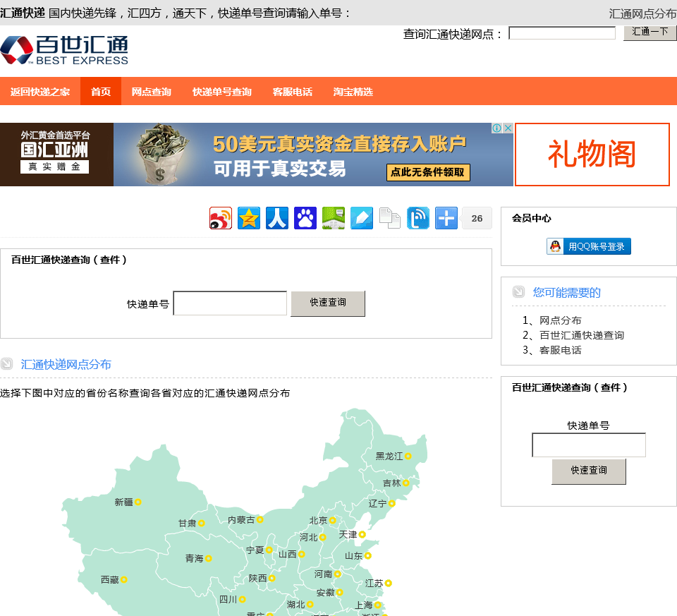Click the blue P share icon
Image resolution: width=677 pixels, height=616 pixels.
(418, 218)
